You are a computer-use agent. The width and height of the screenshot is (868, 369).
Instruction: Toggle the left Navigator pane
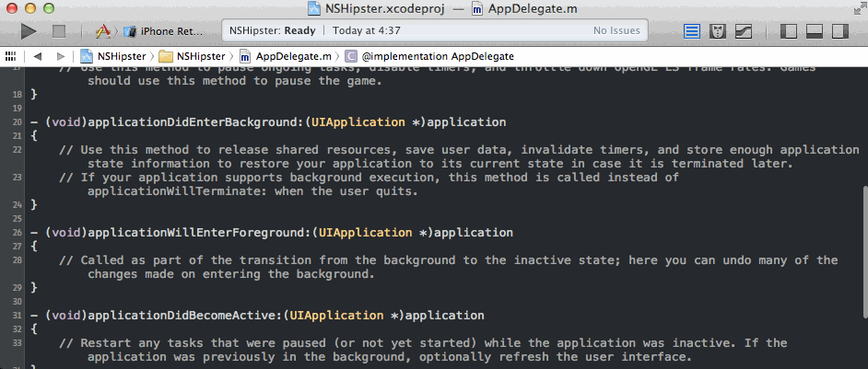[790, 31]
